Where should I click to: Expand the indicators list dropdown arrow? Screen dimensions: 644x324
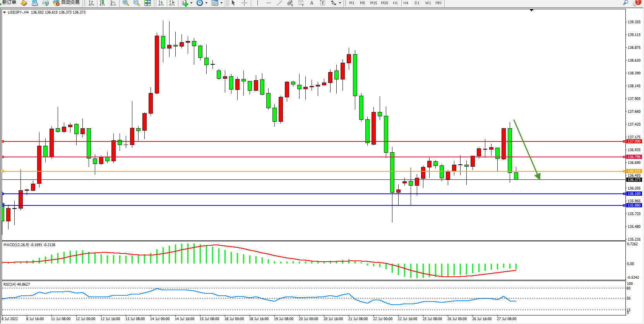tap(191, 3)
